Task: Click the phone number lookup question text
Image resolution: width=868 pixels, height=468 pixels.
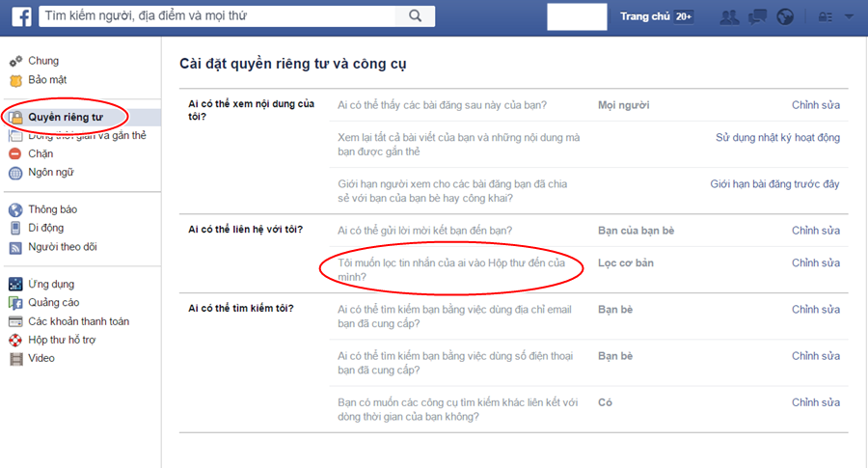Action: click(455, 363)
